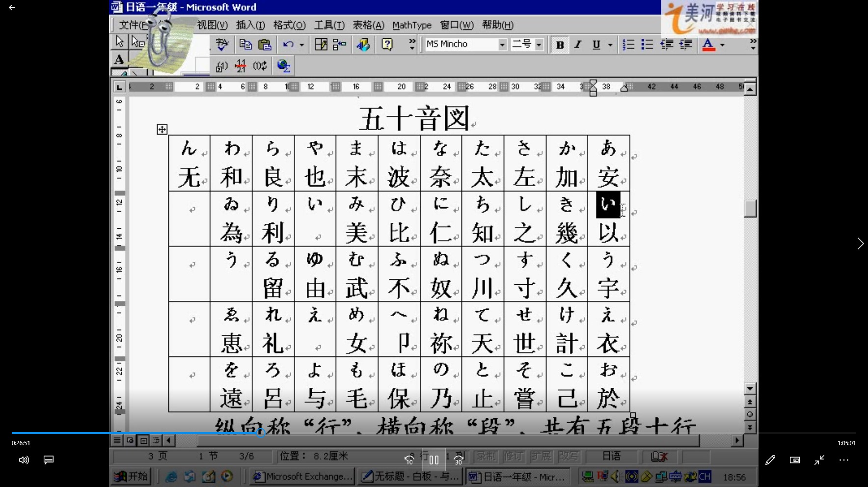Click the text box A tool icon
This screenshot has width=868, height=487.
(119, 59)
